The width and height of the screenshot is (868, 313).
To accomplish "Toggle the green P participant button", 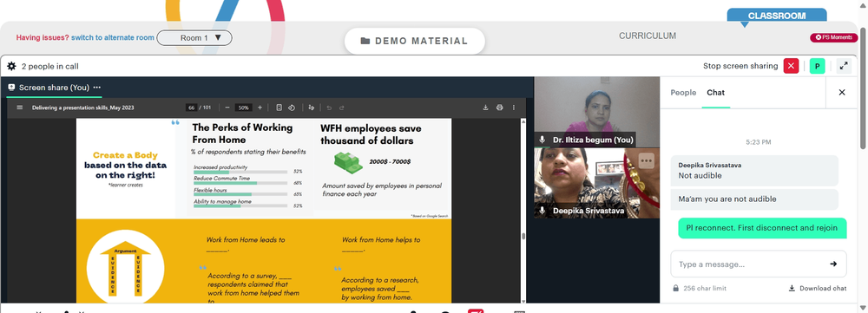I will [x=817, y=66].
